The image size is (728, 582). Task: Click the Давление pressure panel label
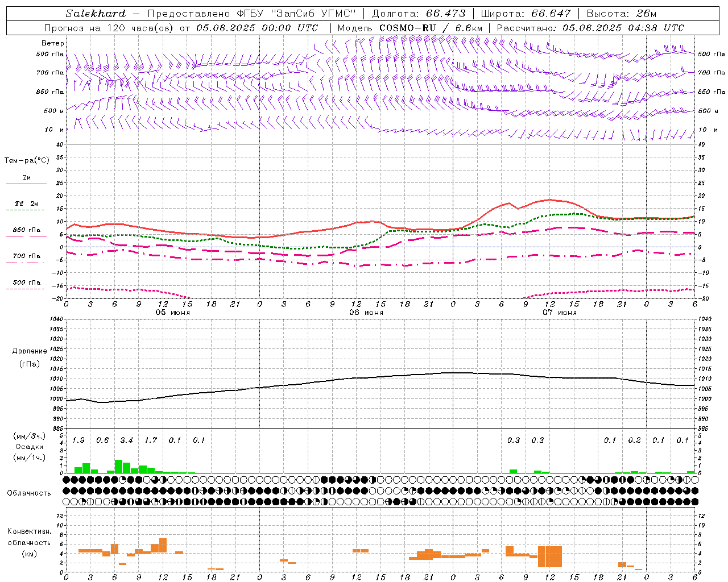coord(30,351)
